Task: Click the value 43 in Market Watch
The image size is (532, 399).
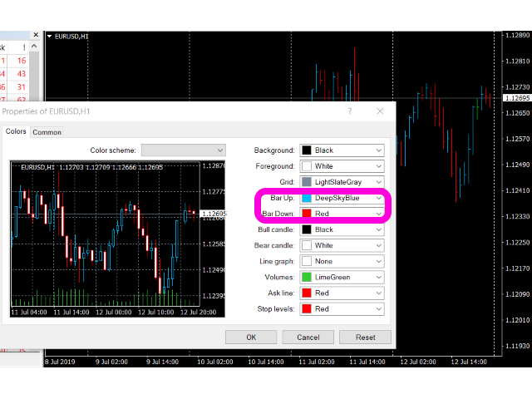Action: [22, 74]
